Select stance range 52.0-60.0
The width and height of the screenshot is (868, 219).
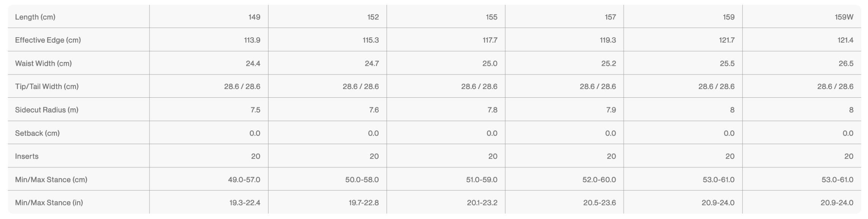coord(599,179)
